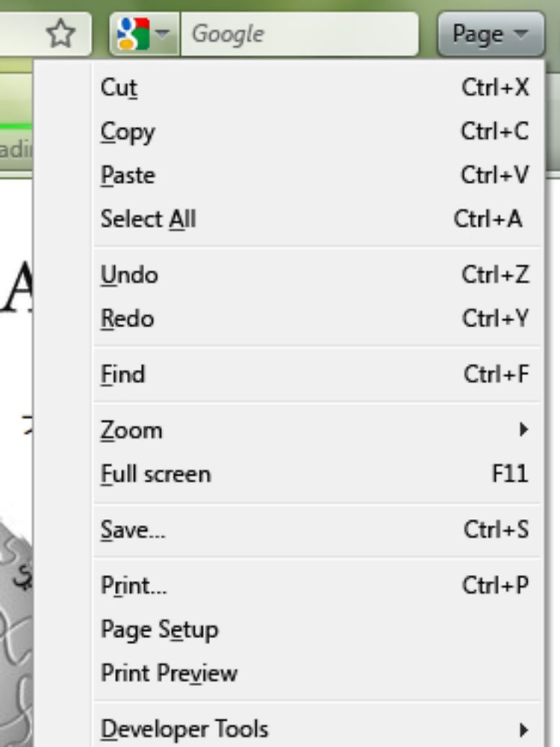Click the Google search engine icon
Image resolution: width=560 pixels, height=747 pixels.
pos(133,34)
